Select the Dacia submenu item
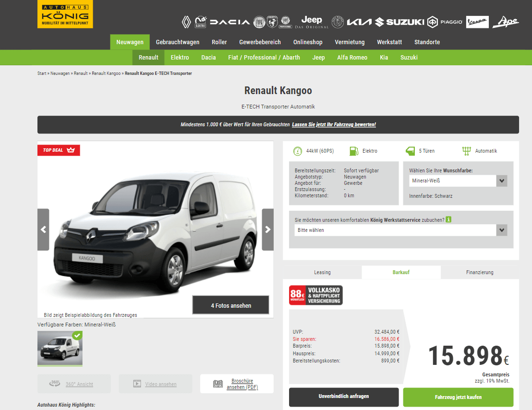The width and height of the screenshot is (532, 410). [209, 57]
